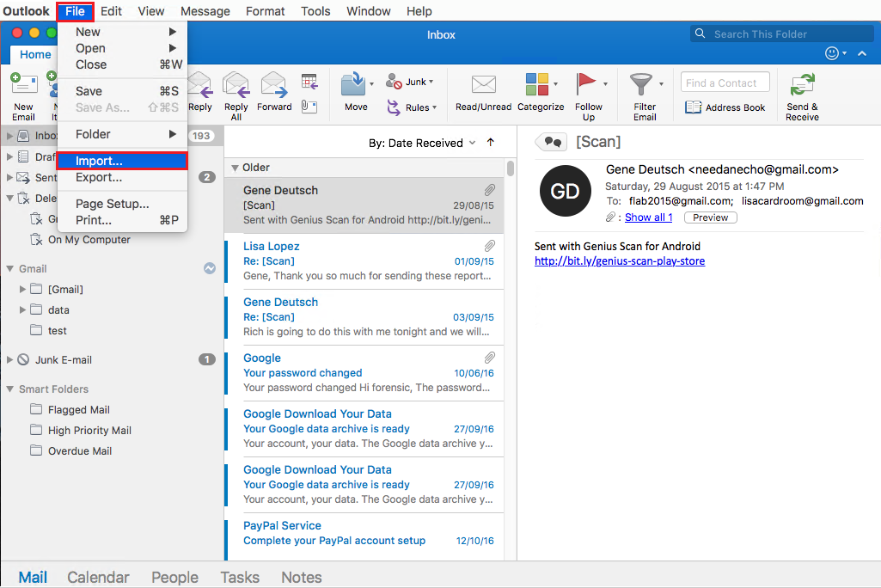The width and height of the screenshot is (881, 588).
Task: Switch to the People view
Action: point(174,578)
